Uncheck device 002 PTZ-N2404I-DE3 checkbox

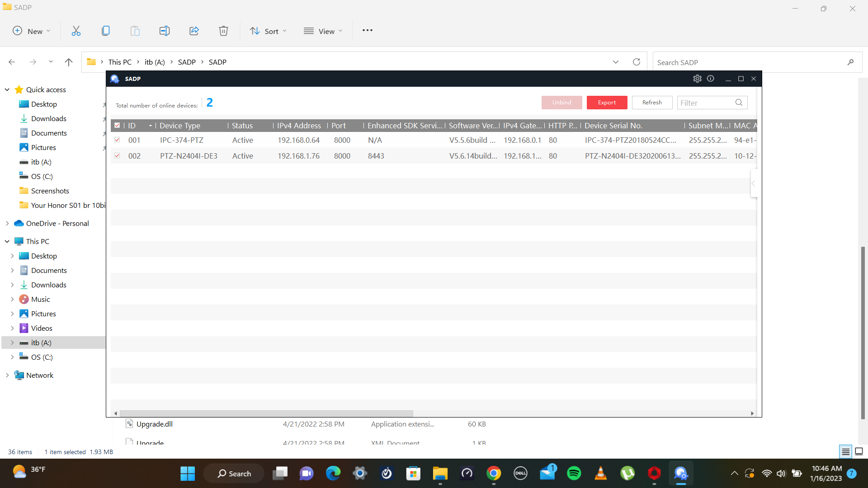(117, 156)
